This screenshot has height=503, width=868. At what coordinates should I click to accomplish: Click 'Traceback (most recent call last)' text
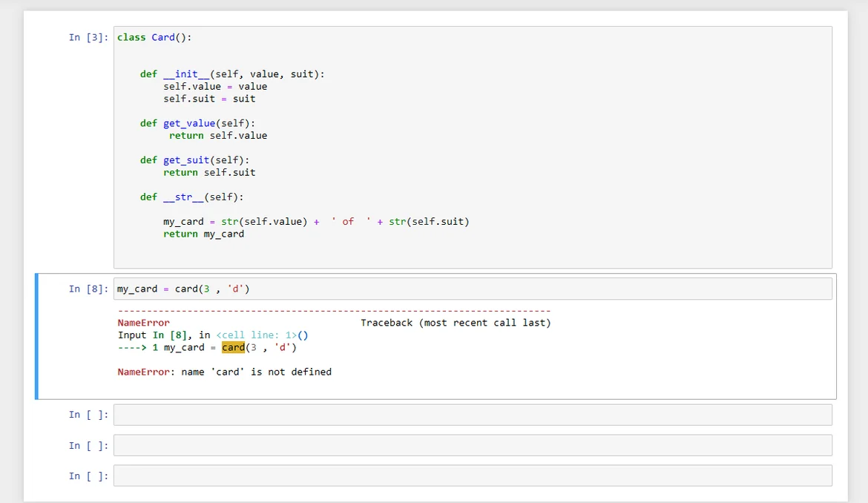coord(456,323)
